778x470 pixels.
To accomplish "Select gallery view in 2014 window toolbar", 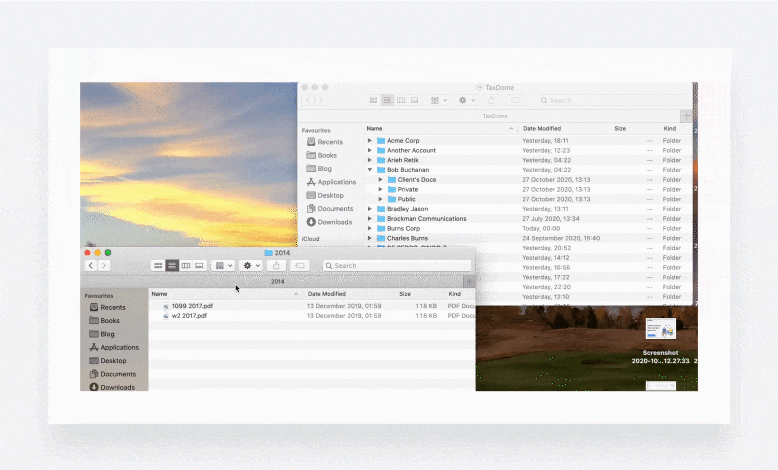I will click(199, 265).
